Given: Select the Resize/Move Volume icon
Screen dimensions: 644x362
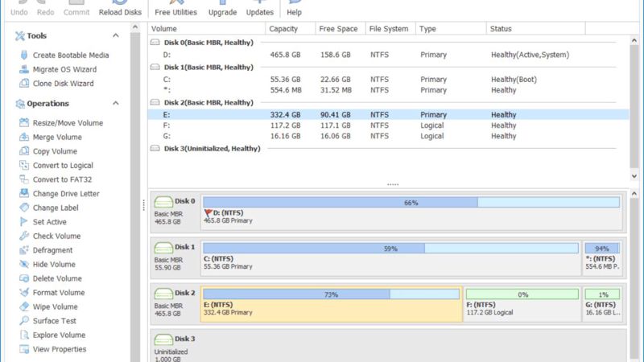Looking at the screenshot, I should pos(24,123).
